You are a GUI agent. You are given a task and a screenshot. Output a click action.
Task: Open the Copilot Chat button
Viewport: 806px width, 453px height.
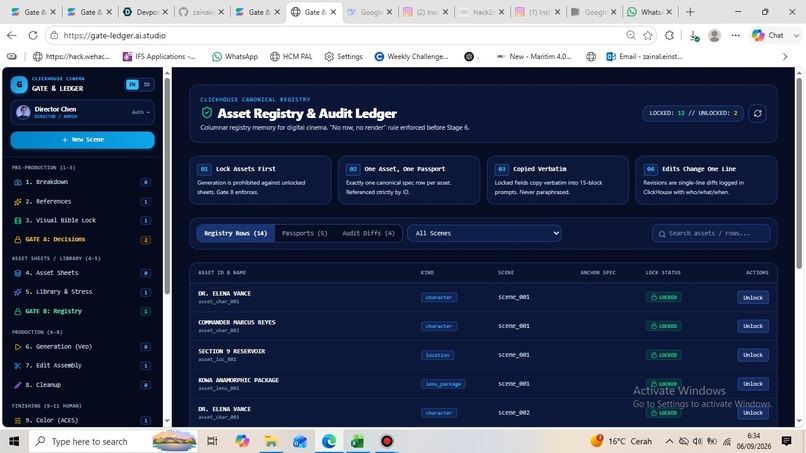pos(768,35)
